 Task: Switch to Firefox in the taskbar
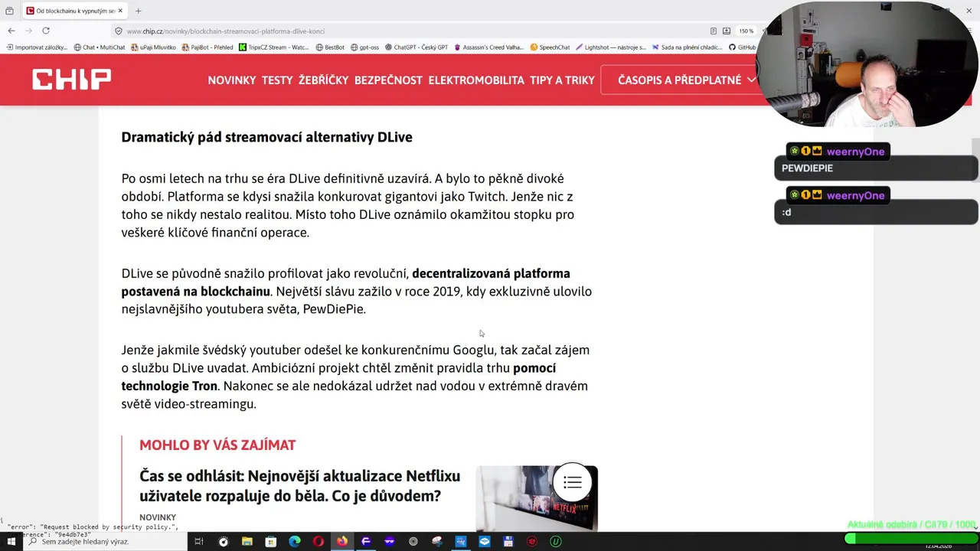click(x=341, y=541)
